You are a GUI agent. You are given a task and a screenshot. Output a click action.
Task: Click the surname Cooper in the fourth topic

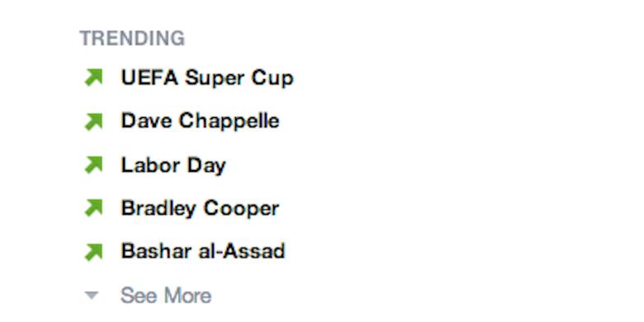[x=241, y=209]
